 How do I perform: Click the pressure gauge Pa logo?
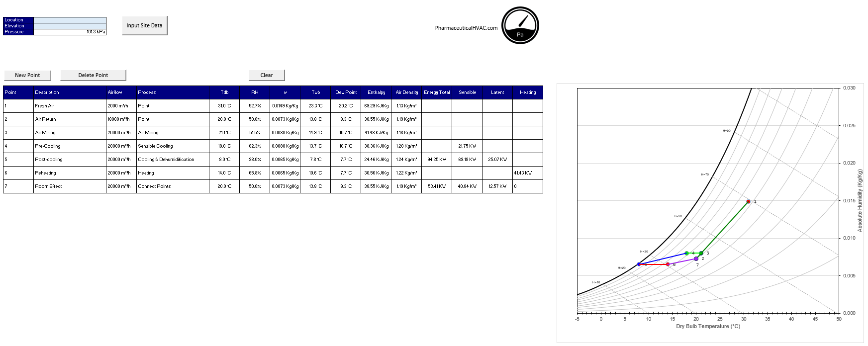pos(520,25)
